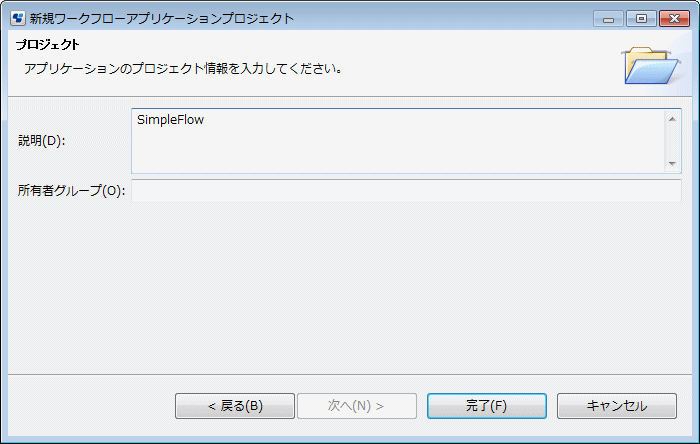Click the description box scrollbar track

[672, 141]
